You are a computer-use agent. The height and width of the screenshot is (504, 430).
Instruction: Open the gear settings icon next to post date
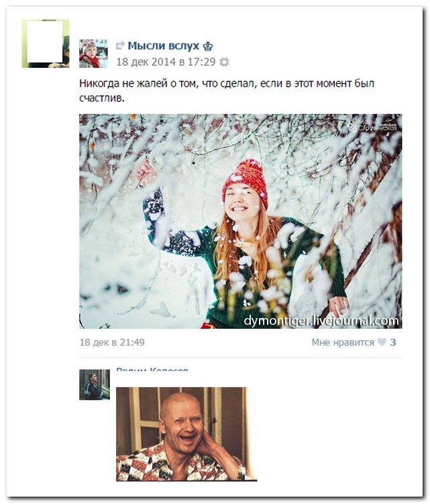pyautogui.click(x=224, y=62)
